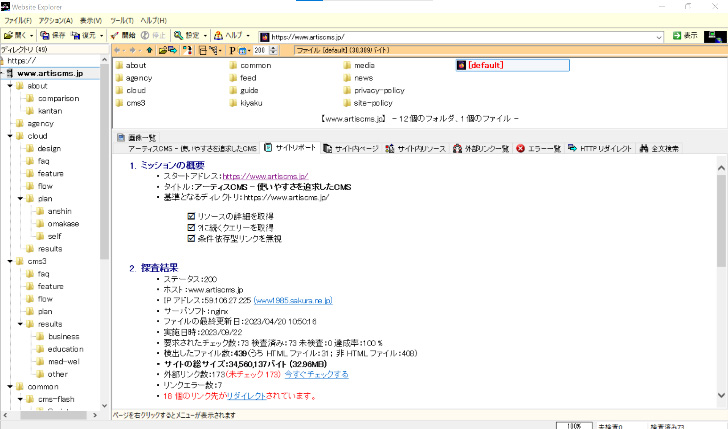Click the 今すぐチェックする link
The image size is (728, 429).
(x=316, y=374)
